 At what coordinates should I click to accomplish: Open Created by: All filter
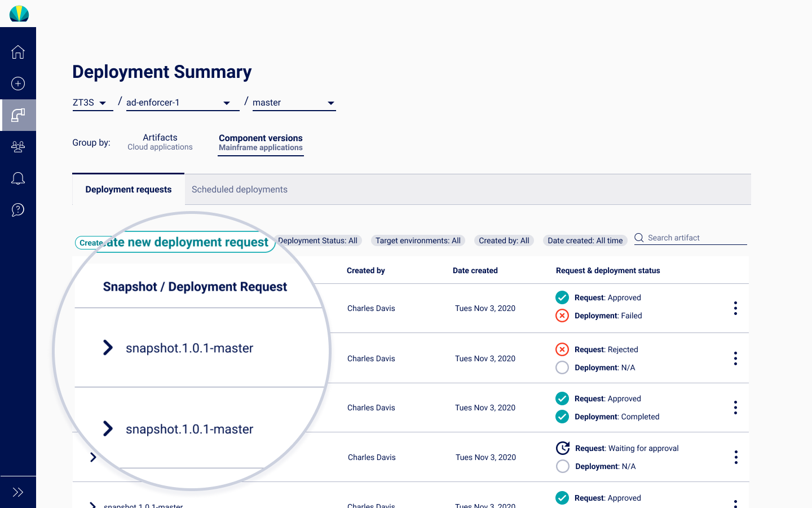coord(504,240)
